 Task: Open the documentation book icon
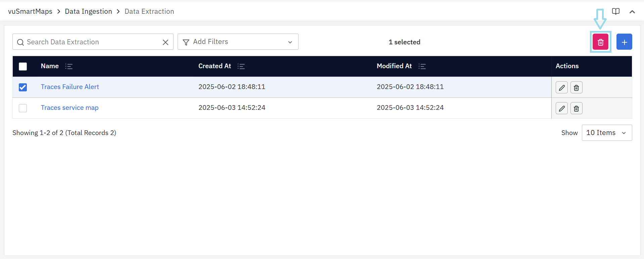coord(615,11)
